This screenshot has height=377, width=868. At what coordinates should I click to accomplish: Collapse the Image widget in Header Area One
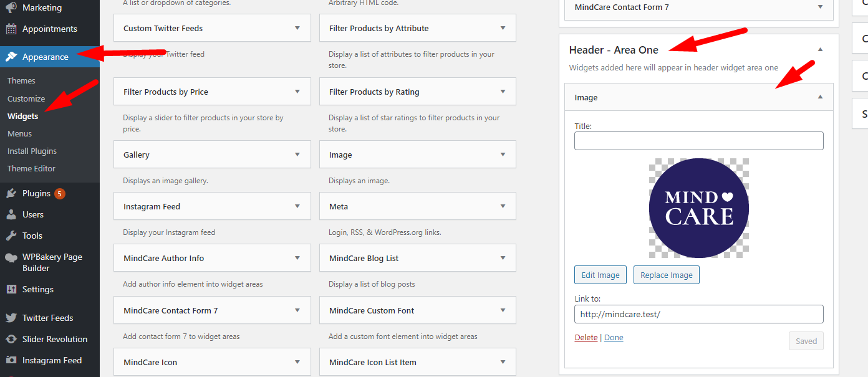click(820, 97)
